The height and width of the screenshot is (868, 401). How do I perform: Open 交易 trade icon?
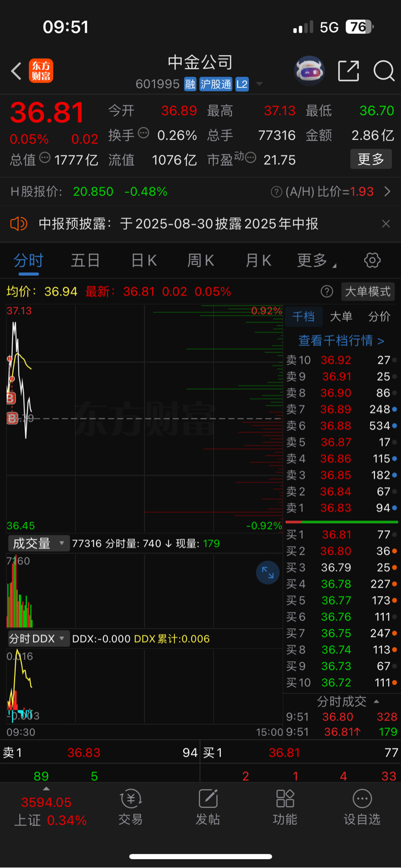pos(131,807)
